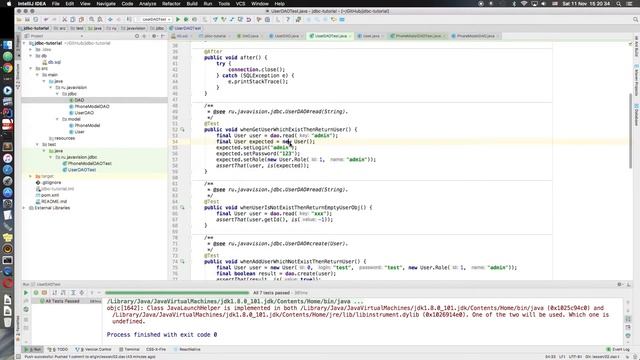Viewport: 640px width, 360px height.
Task: Run the whenGetUserWhichExistThenReturnUser test from its gutter icon
Action: [x=182, y=129]
